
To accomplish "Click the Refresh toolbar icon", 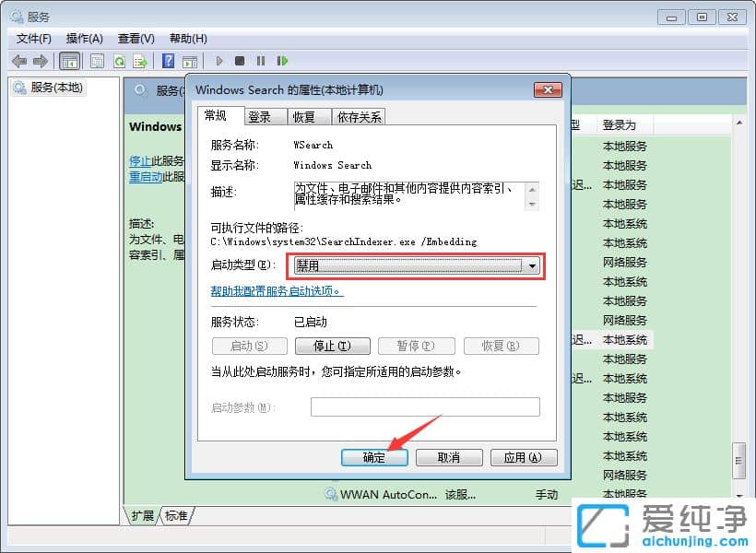I will [119, 61].
